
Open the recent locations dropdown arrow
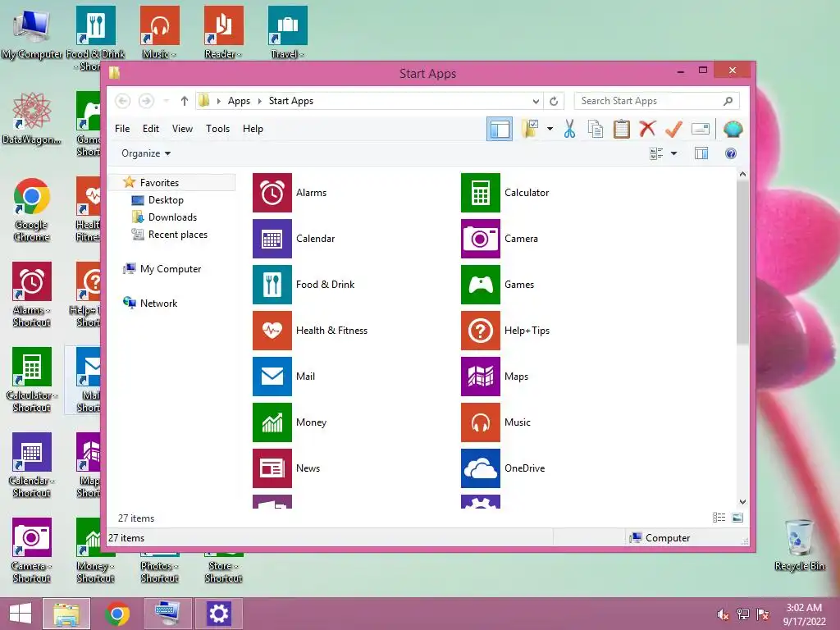pos(166,101)
